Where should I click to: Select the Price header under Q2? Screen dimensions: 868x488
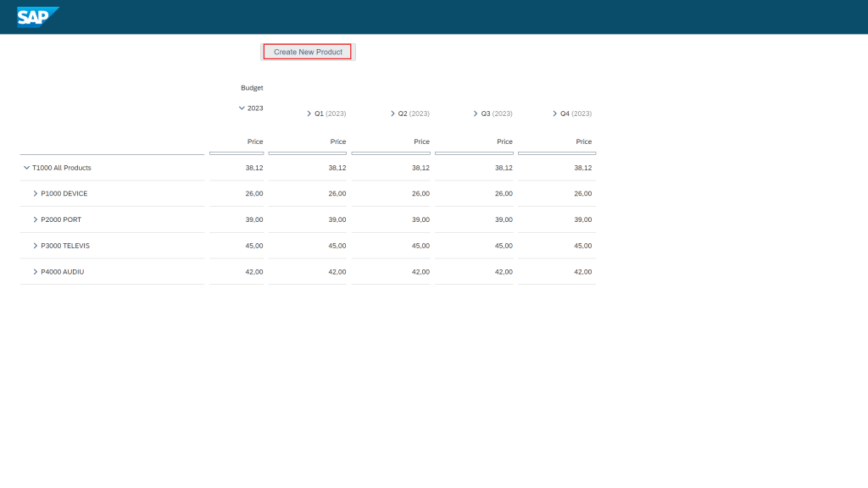pyautogui.click(x=421, y=141)
